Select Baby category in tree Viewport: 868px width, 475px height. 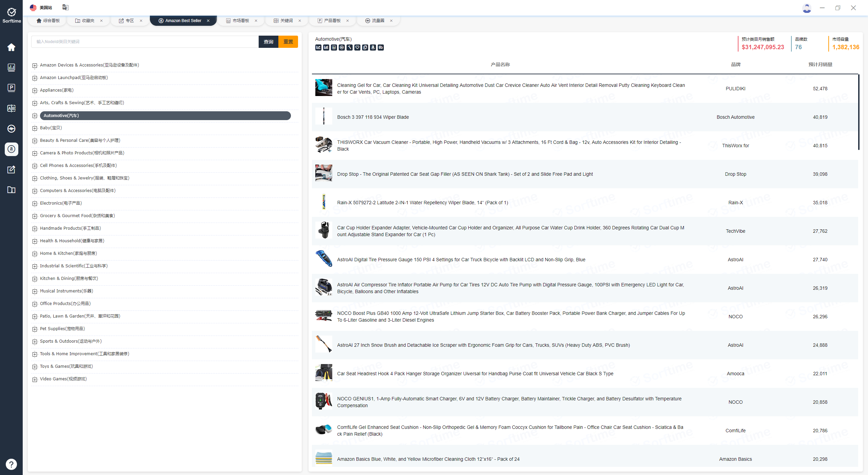point(51,128)
